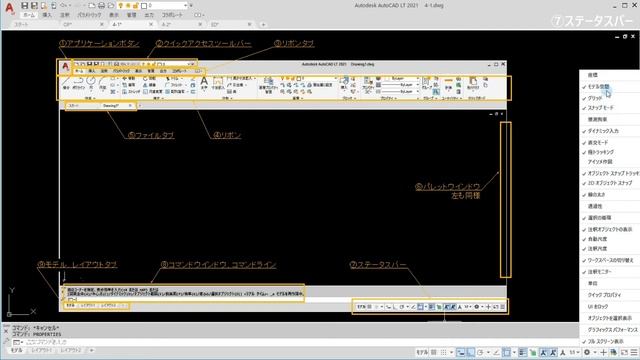The height and width of the screenshot is (360, 640).
Task: Click the green selection cycling icon
Action: [533, 352]
